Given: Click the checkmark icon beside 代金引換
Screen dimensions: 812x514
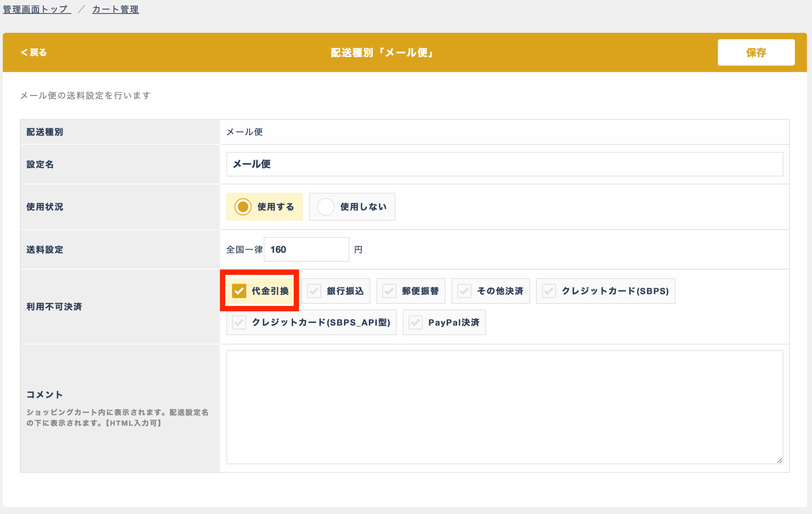Looking at the screenshot, I should tap(239, 291).
